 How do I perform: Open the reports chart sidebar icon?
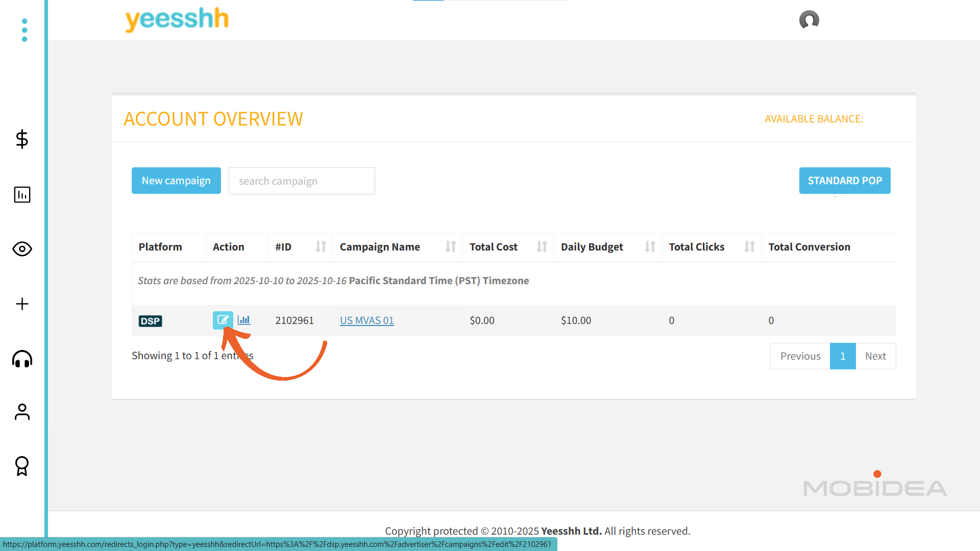22,194
